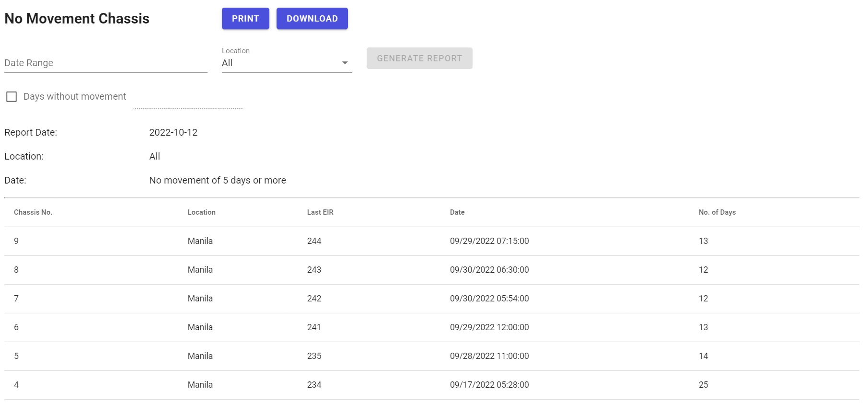
Task: Select the row for chassis 9
Action: coord(16,241)
